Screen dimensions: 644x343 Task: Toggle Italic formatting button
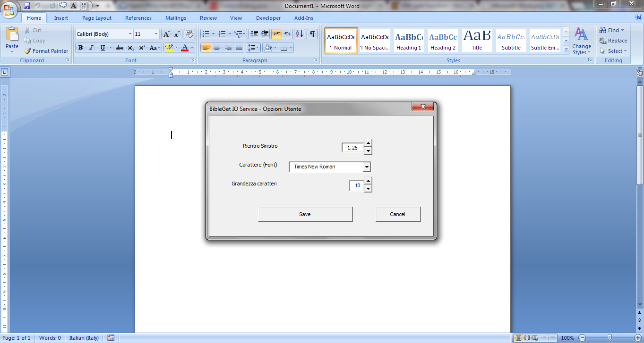[91, 48]
